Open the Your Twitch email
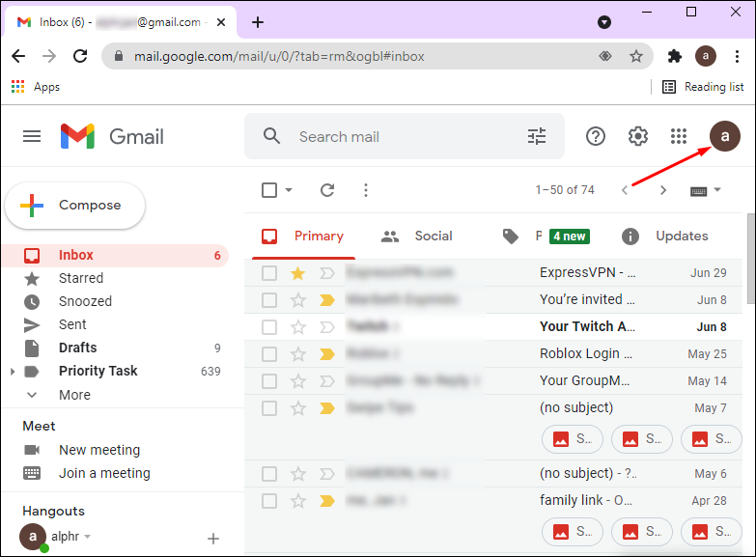Screen dimensions: 756x557 [x=493, y=327]
